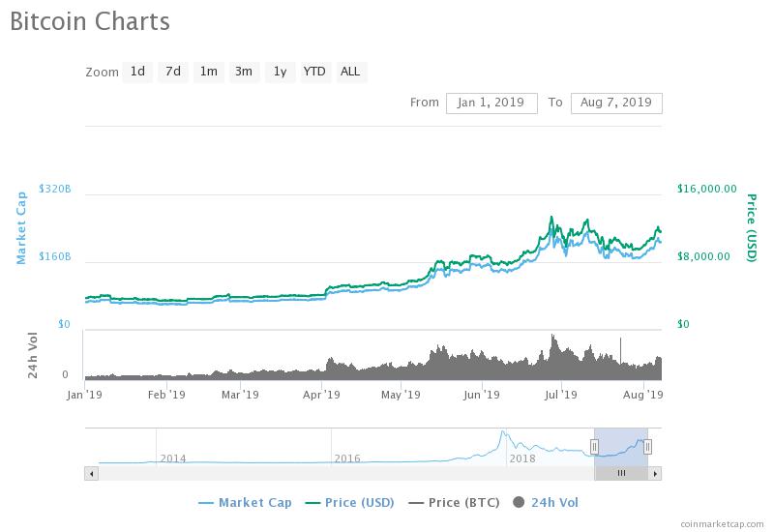Click the 24h Vol axis title
The height and width of the screenshot is (532, 774).
point(33,355)
